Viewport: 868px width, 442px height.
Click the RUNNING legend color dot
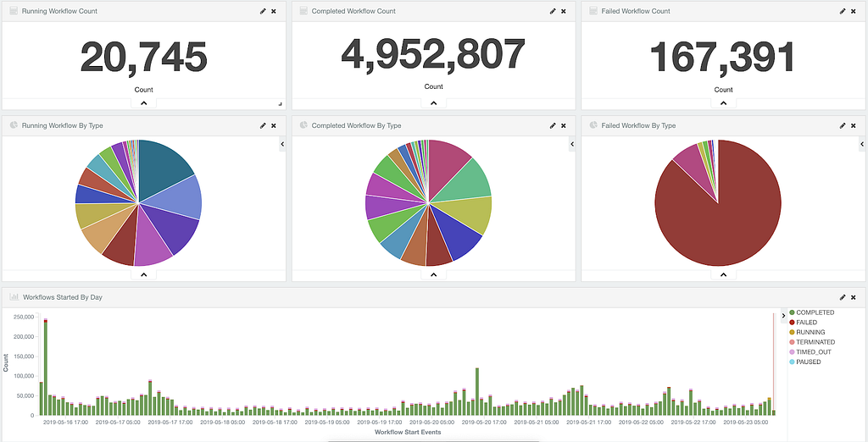(792, 333)
